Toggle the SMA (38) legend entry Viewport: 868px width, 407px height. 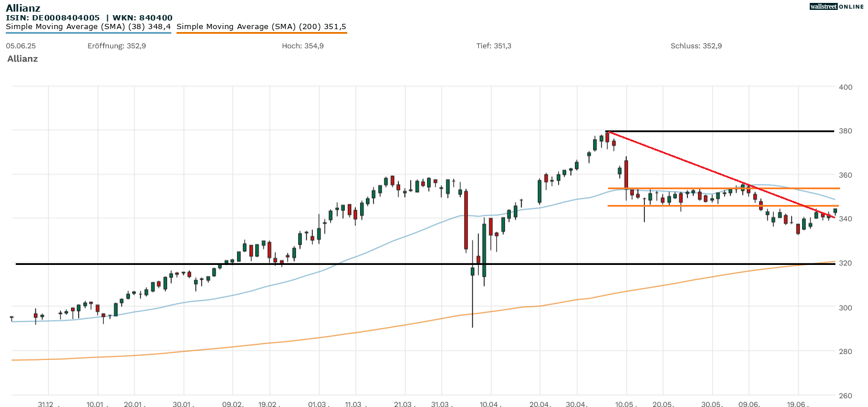(x=88, y=27)
